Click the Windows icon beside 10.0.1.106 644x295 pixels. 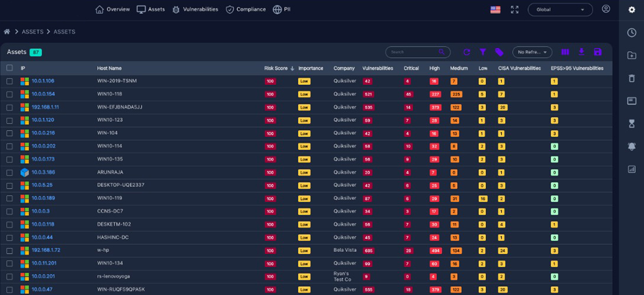point(25,81)
